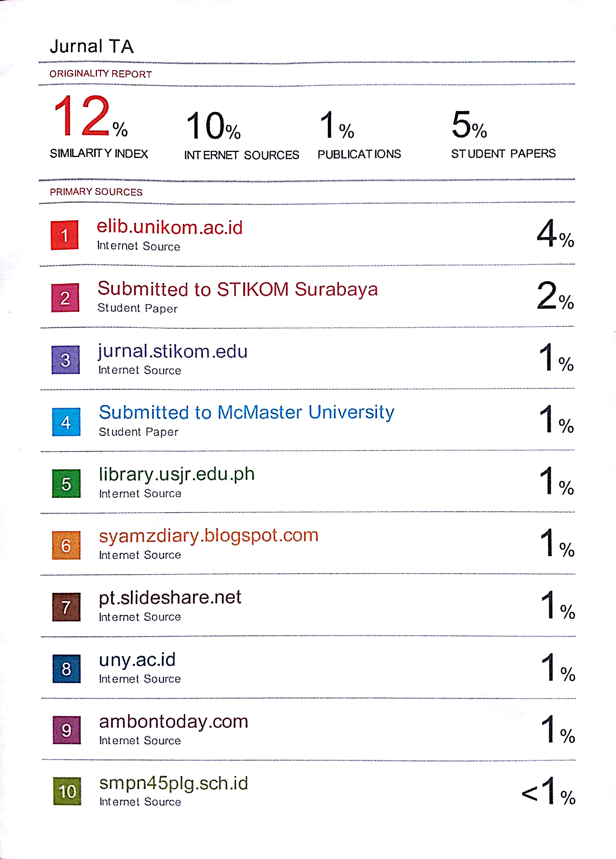Screen dimensions: 616x859
Task: Click the blue number 4 source badge
Action: pos(66,422)
